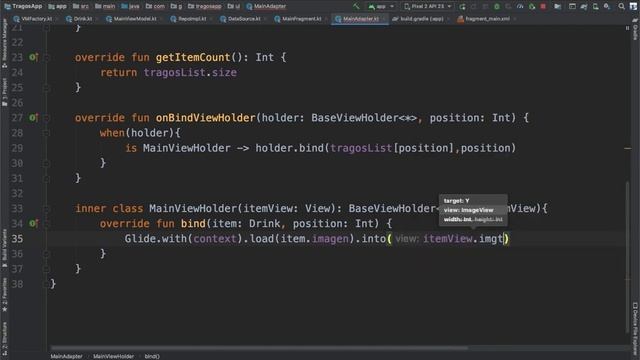Viewport: 640px width, 360px height.
Task: Click warning stripe mark on right gutter
Action: [x=628, y=148]
